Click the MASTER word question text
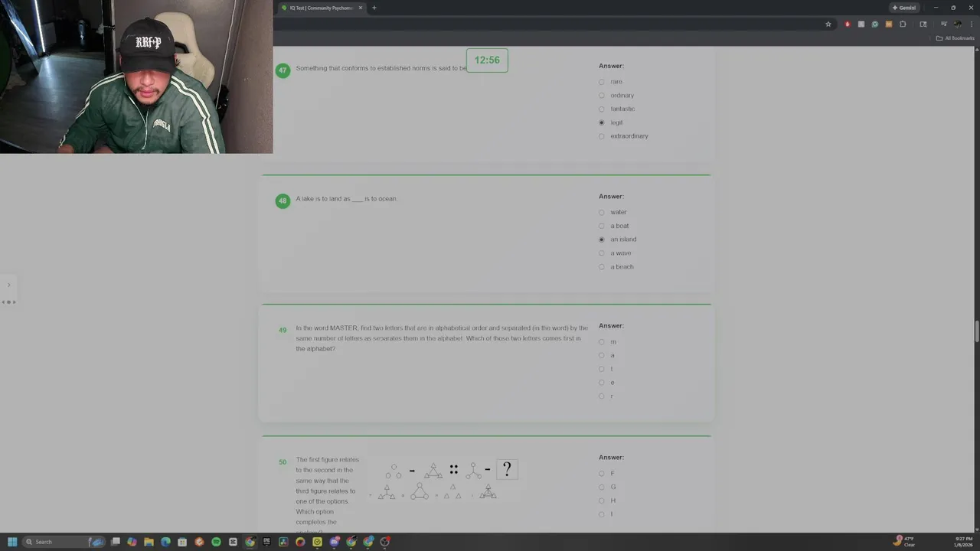980x551 pixels. (x=442, y=338)
